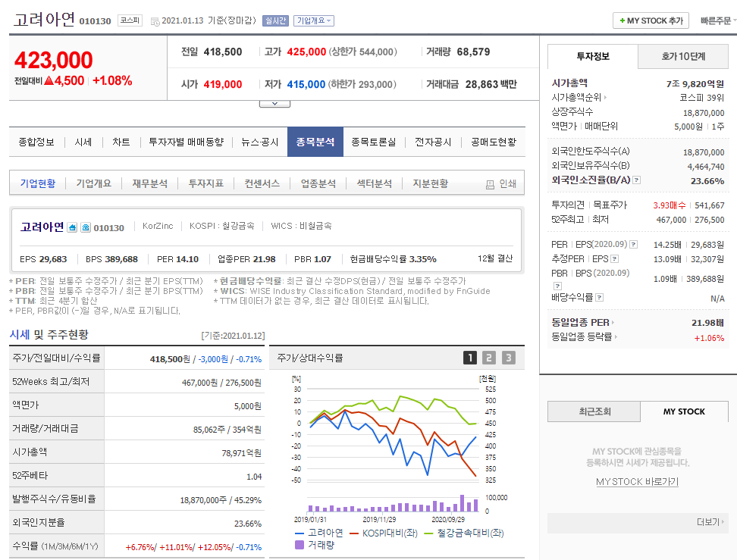
Task: Select the 종목분석 tab
Action: pyautogui.click(x=315, y=142)
